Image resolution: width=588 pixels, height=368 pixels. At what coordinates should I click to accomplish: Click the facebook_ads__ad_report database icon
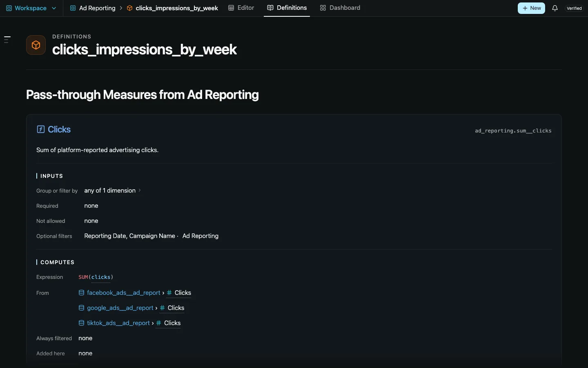click(82, 293)
